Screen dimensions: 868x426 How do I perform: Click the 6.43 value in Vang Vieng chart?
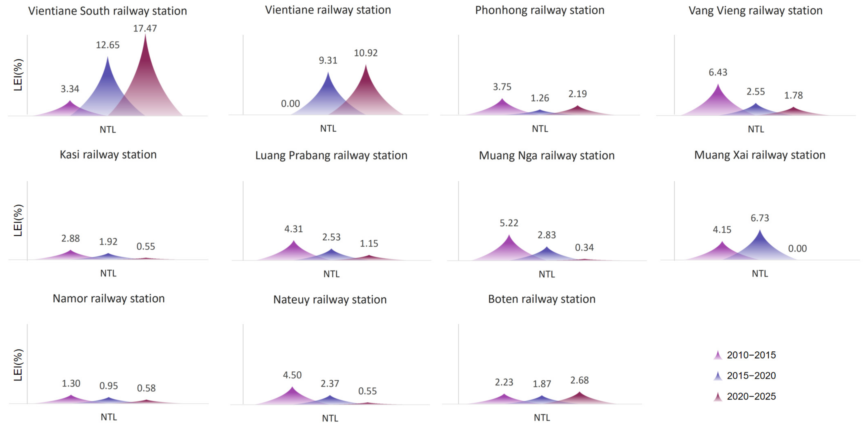tap(718, 72)
